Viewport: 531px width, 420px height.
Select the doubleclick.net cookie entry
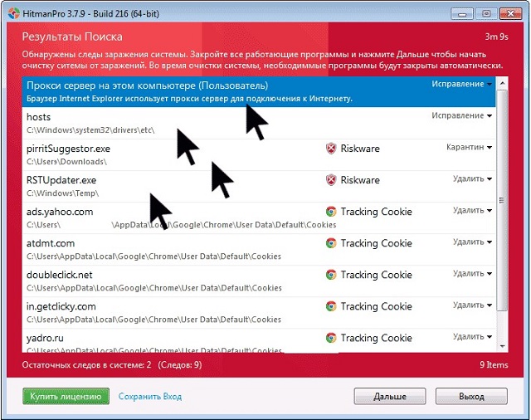259,281
